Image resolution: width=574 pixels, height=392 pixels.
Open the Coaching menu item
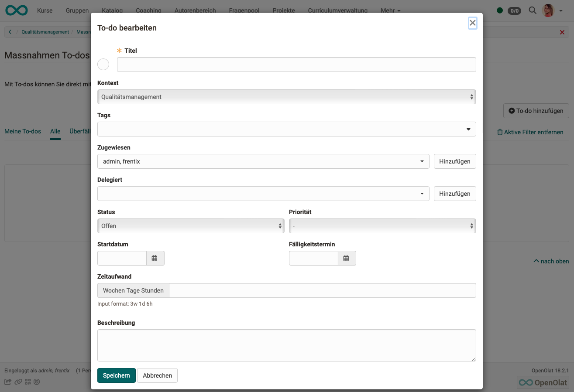148,10
